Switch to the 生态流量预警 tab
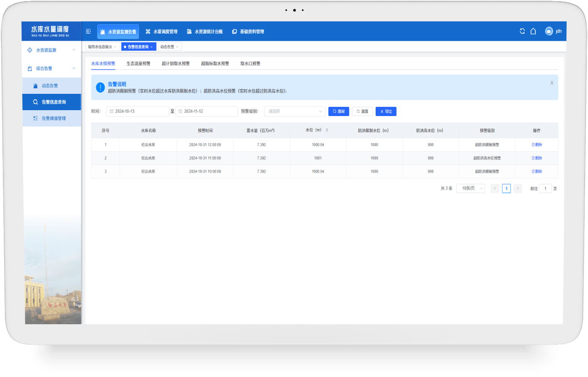588x377 pixels. [138, 64]
